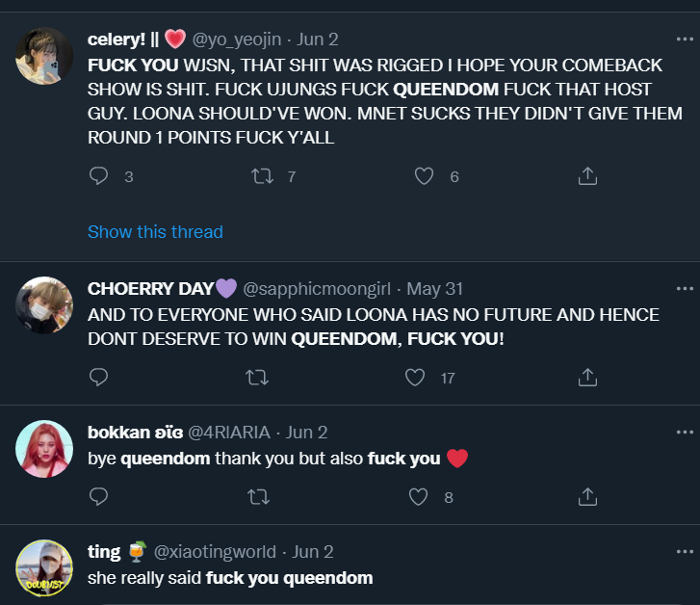Screen dimensions: 700x605
Task: Share CHOERRY DAY's tweet
Action: (587, 378)
